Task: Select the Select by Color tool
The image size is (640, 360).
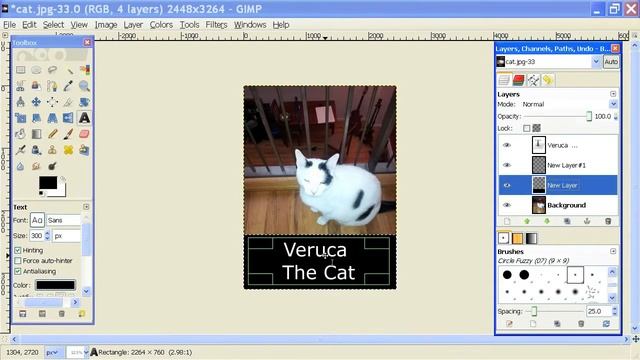Action: (x=84, y=70)
